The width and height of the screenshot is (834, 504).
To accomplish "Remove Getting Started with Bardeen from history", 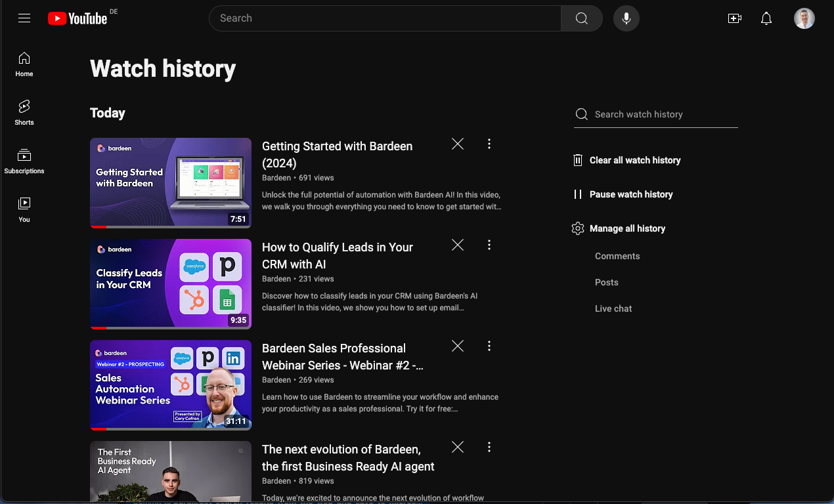I will 458,144.
